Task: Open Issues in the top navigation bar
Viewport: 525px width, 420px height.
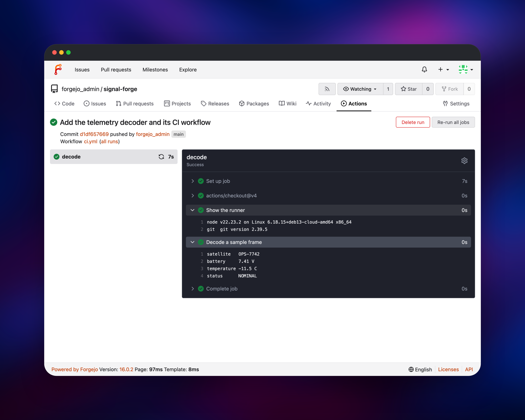Action: point(82,70)
